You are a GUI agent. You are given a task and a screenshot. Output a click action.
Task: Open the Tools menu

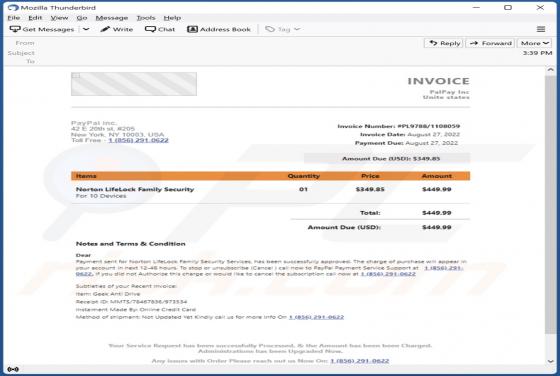[x=146, y=18]
